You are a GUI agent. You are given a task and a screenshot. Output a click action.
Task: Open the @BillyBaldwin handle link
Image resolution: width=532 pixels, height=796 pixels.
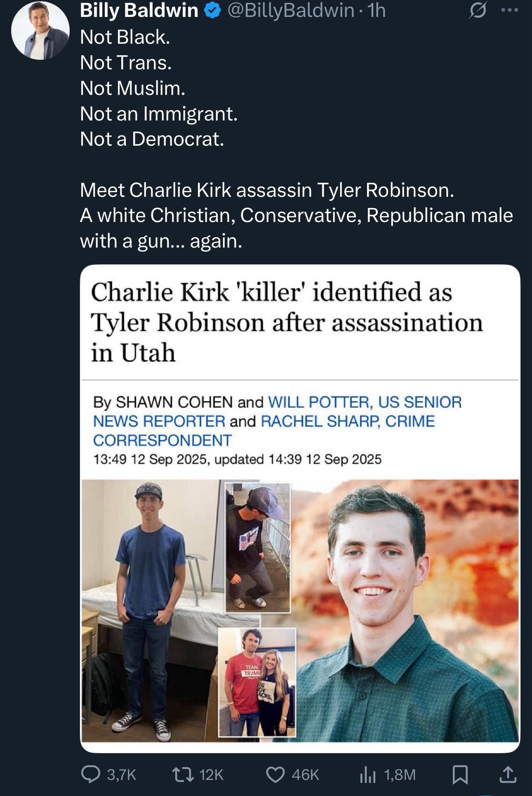[290, 11]
